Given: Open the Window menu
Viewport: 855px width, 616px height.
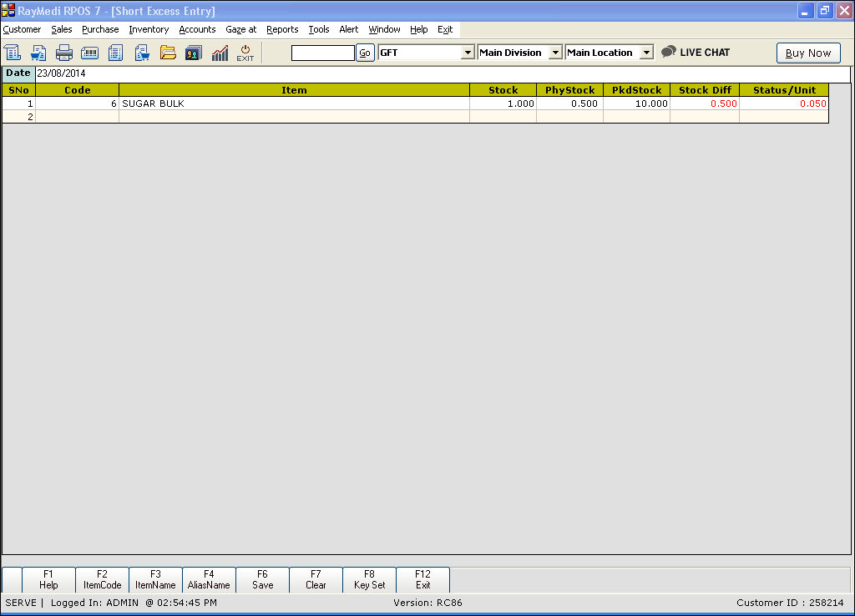Looking at the screenshot, I should 384,29.
